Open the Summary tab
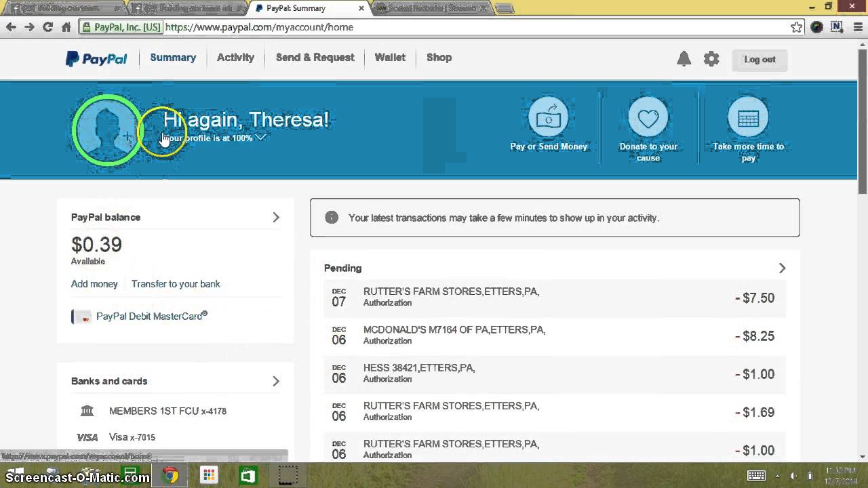The height and width of the screenshot is (488, 868). pyautogui.click(x=173, y=58)
